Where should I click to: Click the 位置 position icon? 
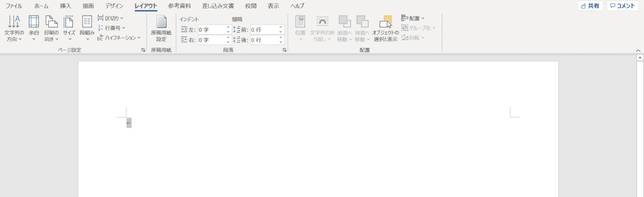300,22
